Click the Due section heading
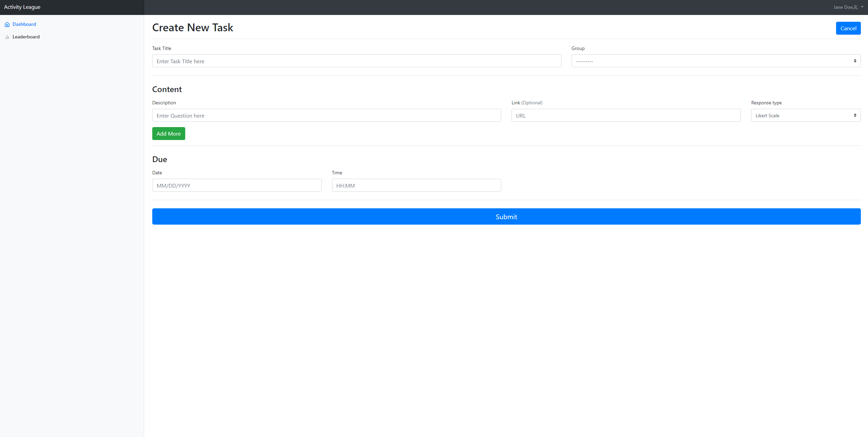 point(159,159)
